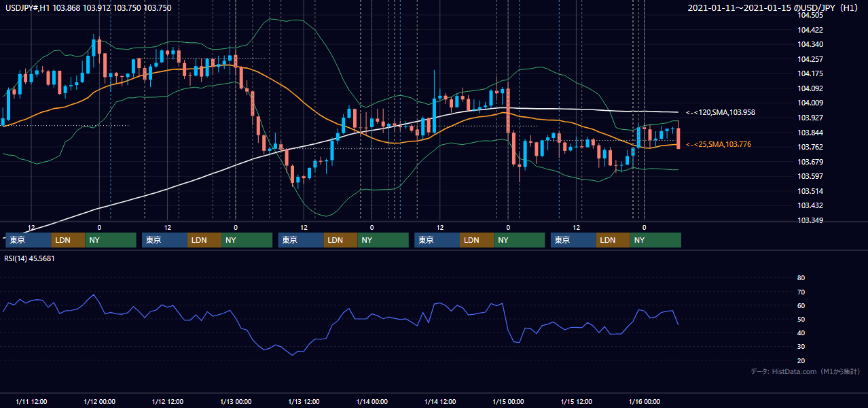Click the 1/14 12:00 time axis label
This screenshot has width=868, height=408.
pyautogui.click(x=440, y=401)
